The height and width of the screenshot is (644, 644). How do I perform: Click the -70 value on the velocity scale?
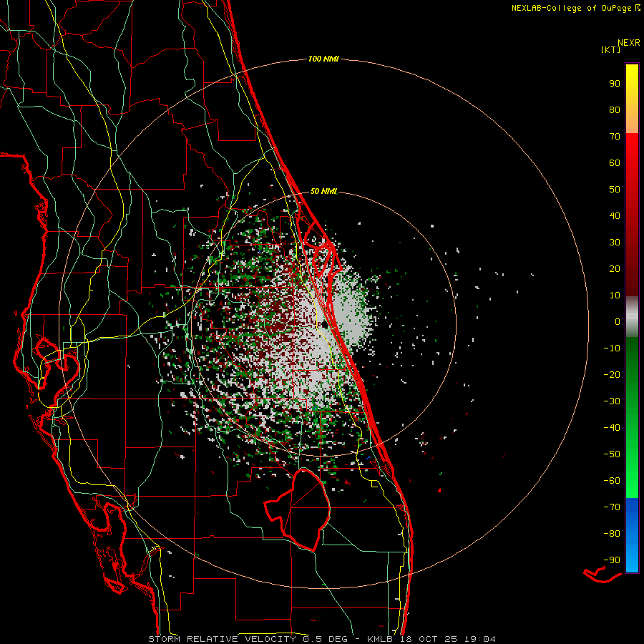tap(612, 507)
